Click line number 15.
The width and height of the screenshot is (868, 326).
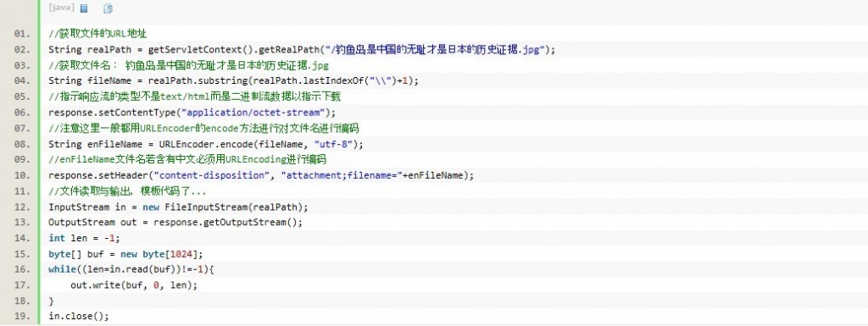23,254
